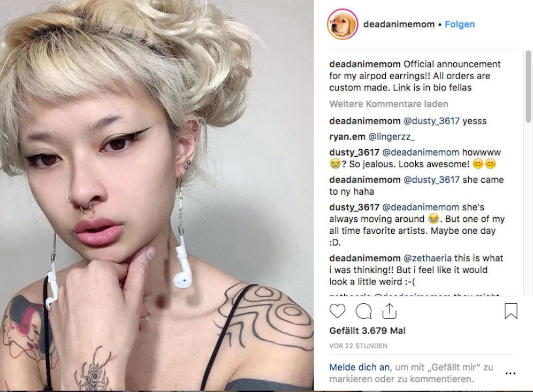Open the @lingerzz_ mention link
The width and height of the screenshot is (533, 392).
point(392,136)
